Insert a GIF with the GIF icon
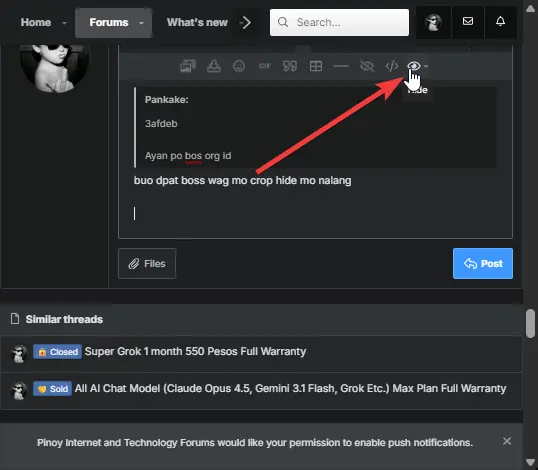 coord(265,66)
